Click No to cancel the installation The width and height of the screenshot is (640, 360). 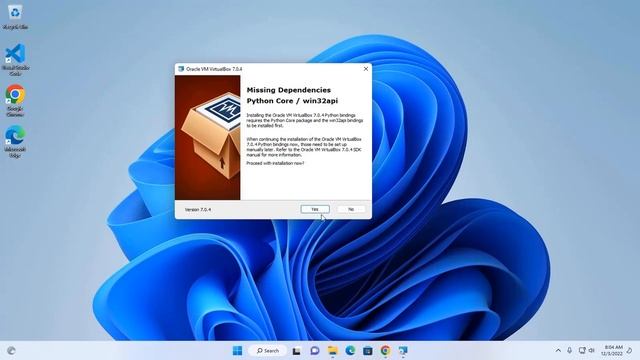point(351,209)
